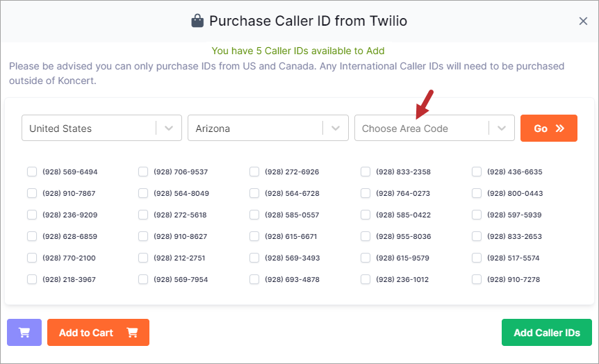Check the (928) 585-0557 number
599x364 pixels.
(254, 215)
